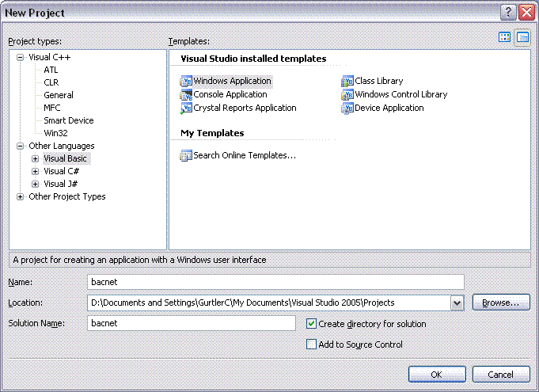Image resolution: width=539 pixels, height=392 pixels.
Task: Select the Console Application template icon
Action: click(x=186, y=94)
